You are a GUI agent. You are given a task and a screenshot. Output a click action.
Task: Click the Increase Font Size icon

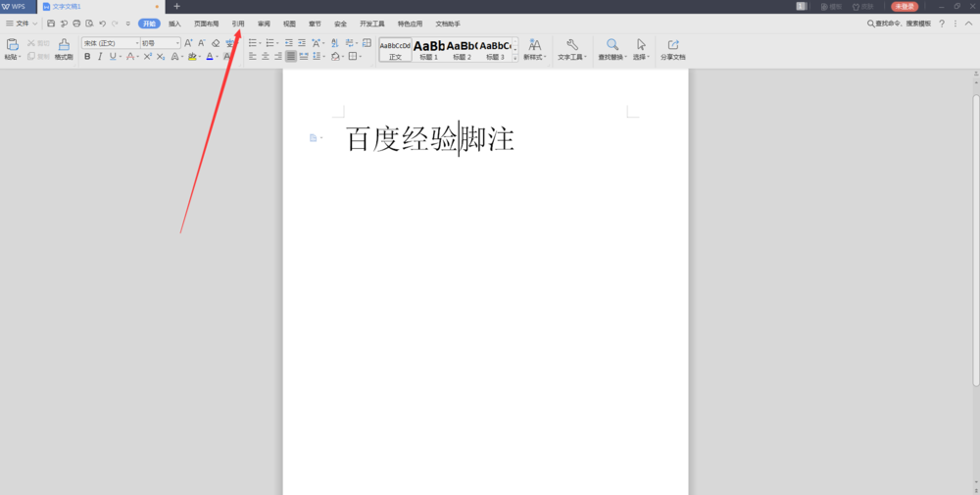tap(188, 43)
